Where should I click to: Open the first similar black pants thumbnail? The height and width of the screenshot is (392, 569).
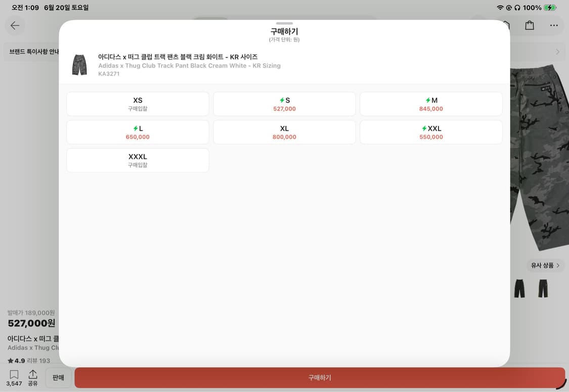tap(519, 288)
